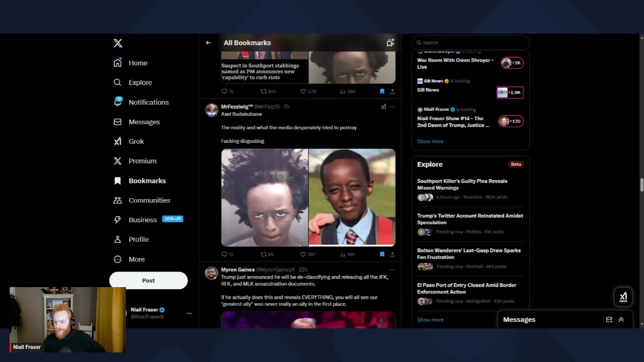Click the Messages drawer title
Screen dimensions: 644x362
(519, 320)
